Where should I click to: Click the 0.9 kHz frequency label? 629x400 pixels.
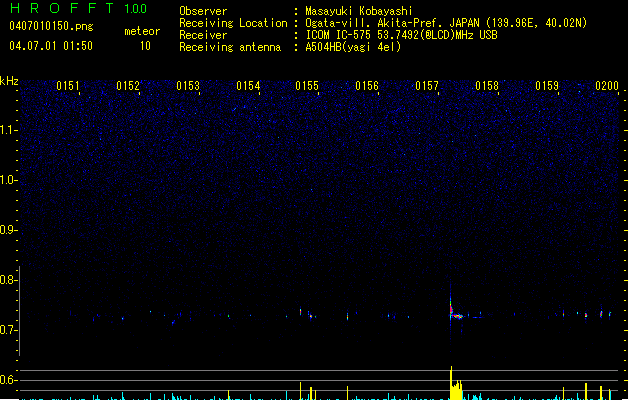[x=8, y=230]
